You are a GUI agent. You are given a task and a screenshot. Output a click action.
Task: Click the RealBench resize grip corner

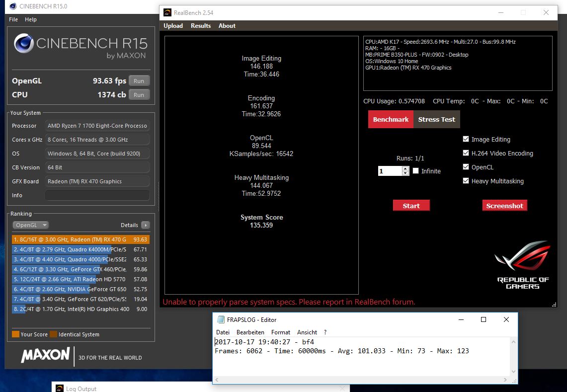tap(554, 305)
